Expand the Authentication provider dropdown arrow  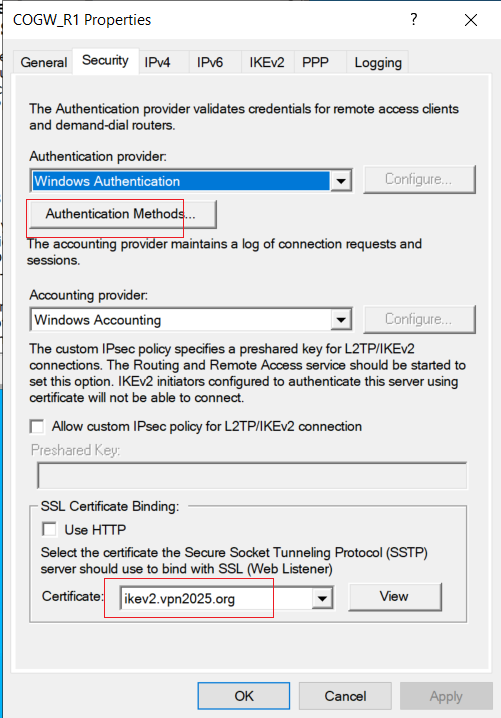pyautogui.click(x=341, y=181)
